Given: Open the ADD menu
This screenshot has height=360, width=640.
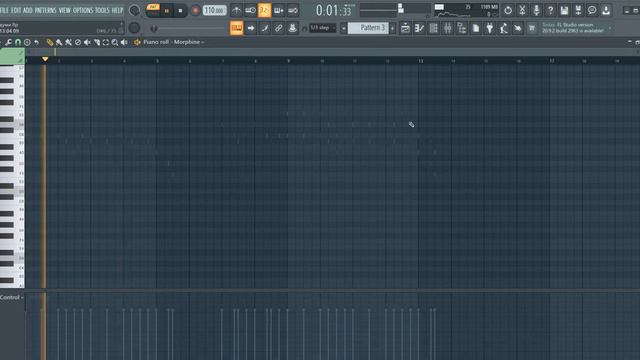Looking at the screenshot, I should point(28,10).
